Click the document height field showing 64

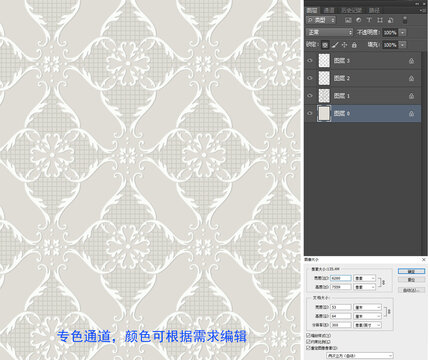click(341, 316)
